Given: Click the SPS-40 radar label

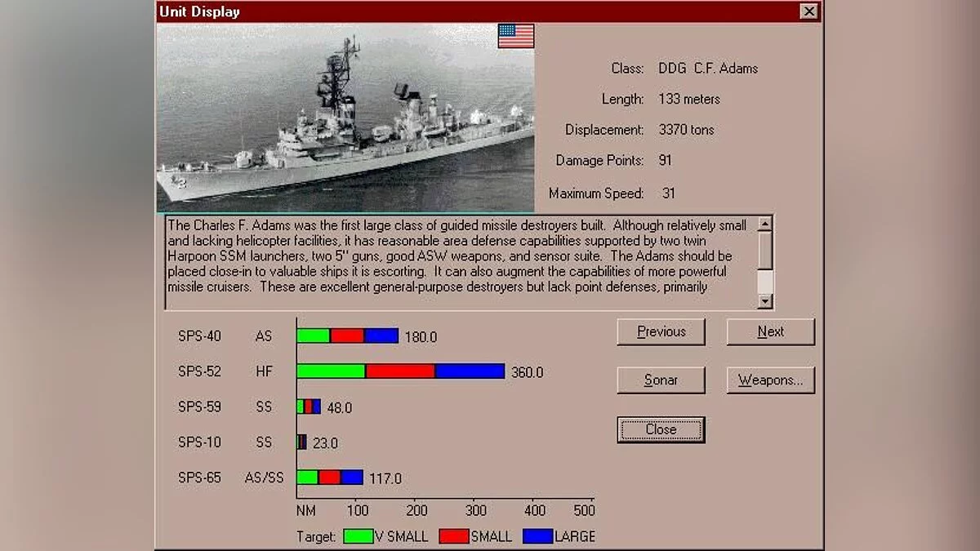Looking at the screenshot, I should [x=199, y=336].
